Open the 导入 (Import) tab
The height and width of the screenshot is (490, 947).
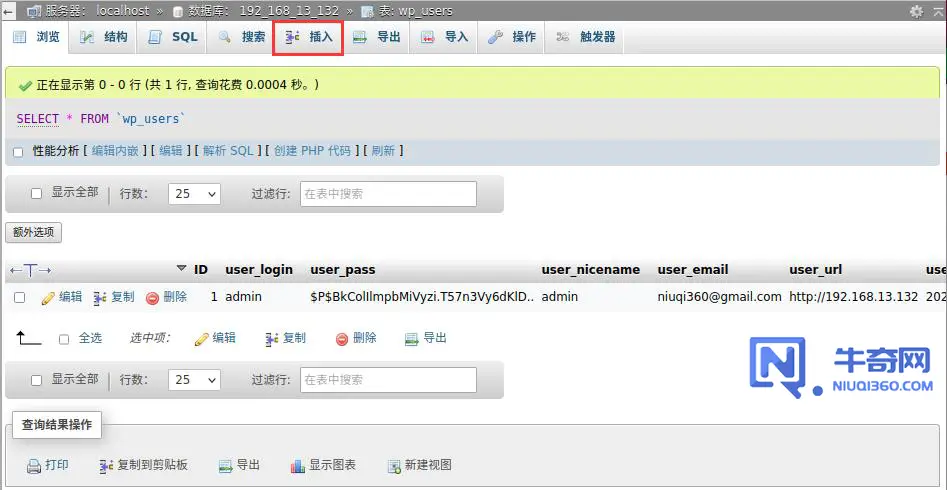coord(445,37)
